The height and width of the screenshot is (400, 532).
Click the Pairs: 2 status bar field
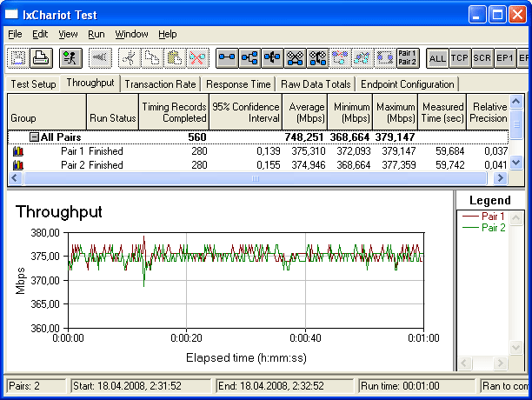pos(37,386)
